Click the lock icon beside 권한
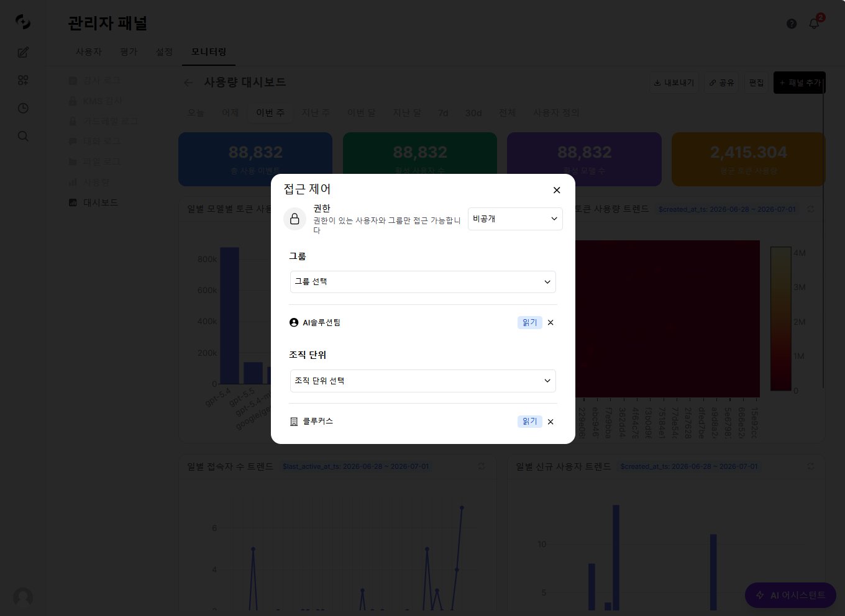This screenshot has height=616, width=845. pyautogui.click(x=295, y=219)
